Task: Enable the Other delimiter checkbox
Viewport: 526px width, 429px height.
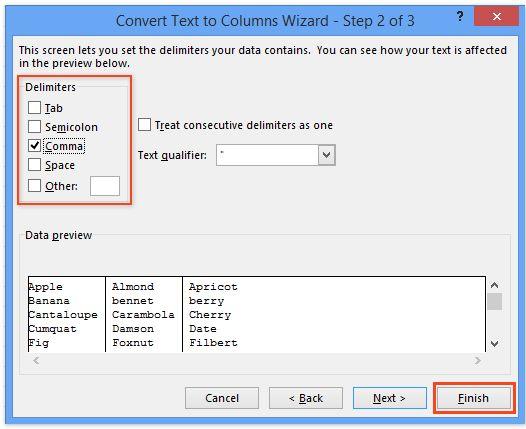Action: tap(35, 185)
